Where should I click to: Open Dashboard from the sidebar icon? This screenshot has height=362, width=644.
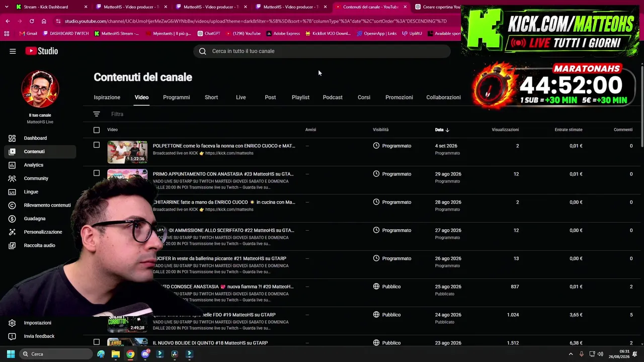click(x=12, y=138)
